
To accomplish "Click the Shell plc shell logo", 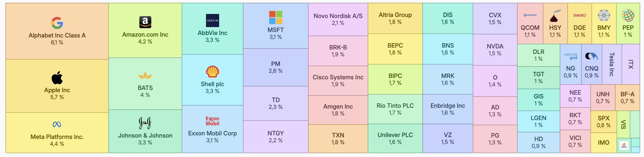I will (213, 72).
